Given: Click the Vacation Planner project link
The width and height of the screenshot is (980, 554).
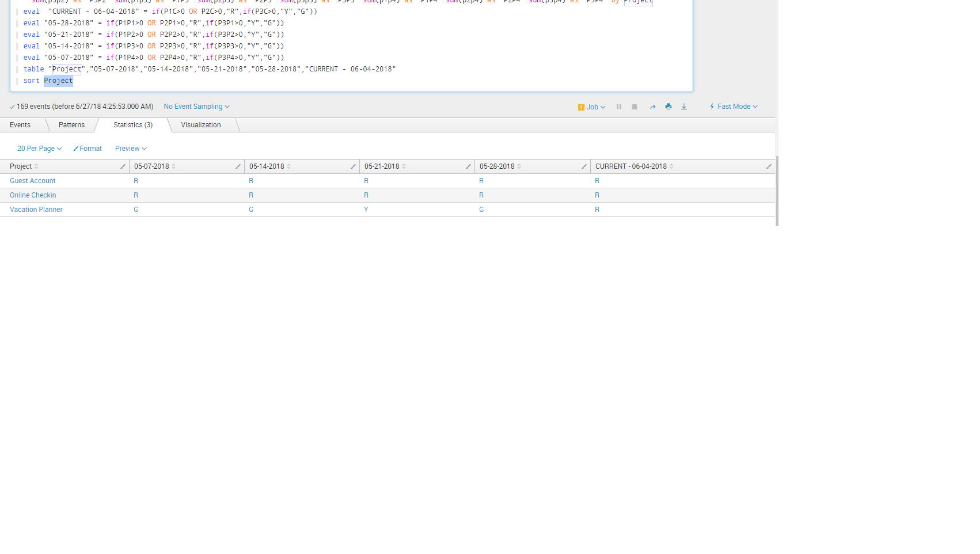Looking at the screenshot, I should click(x=36, y=210).
